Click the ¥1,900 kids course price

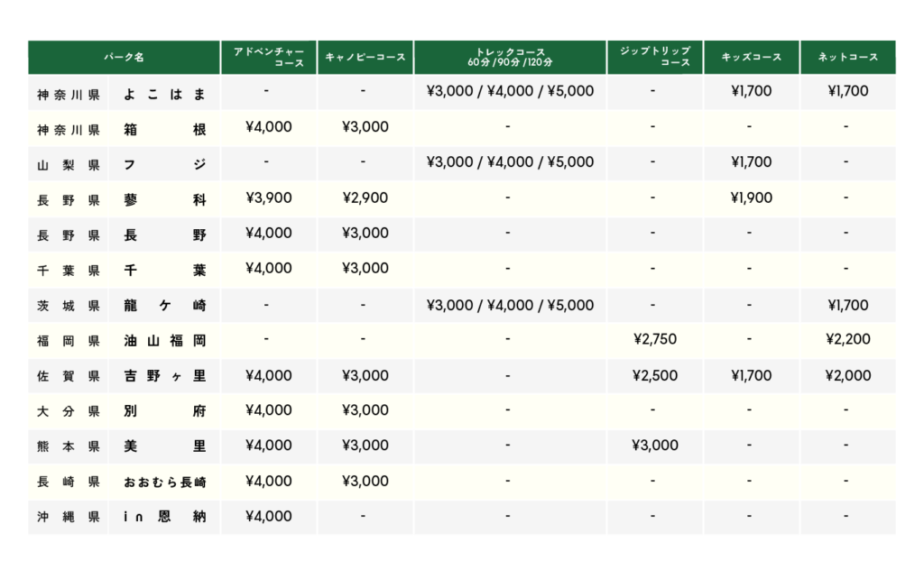coord(751,198)
